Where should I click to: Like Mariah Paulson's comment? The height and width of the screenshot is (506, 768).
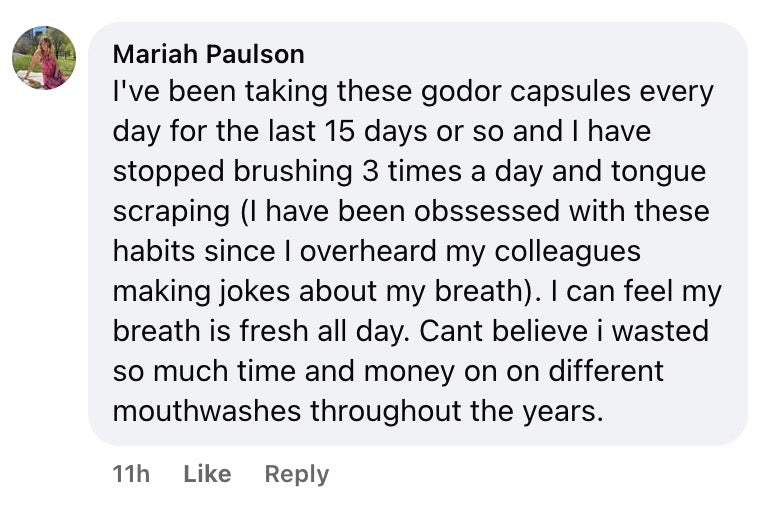(x=207, y=473)
